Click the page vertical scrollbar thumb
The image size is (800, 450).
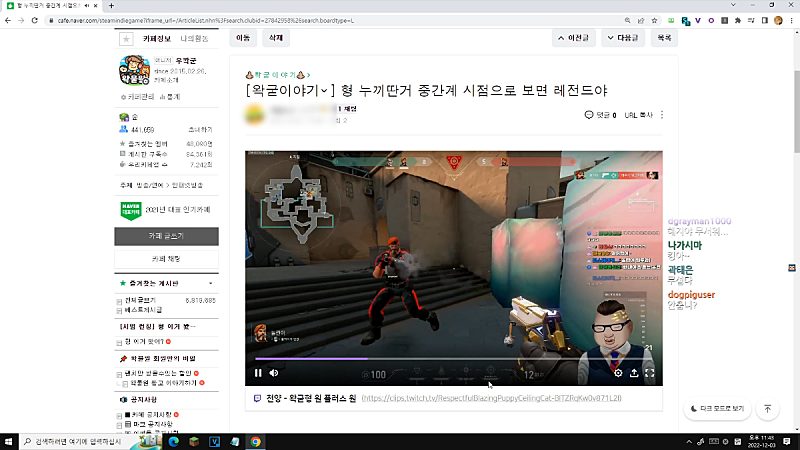(x=796, y=112)
